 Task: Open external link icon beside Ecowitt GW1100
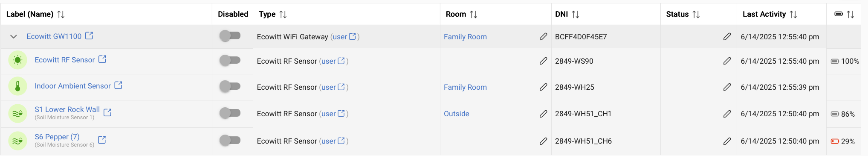pos(89,36)
